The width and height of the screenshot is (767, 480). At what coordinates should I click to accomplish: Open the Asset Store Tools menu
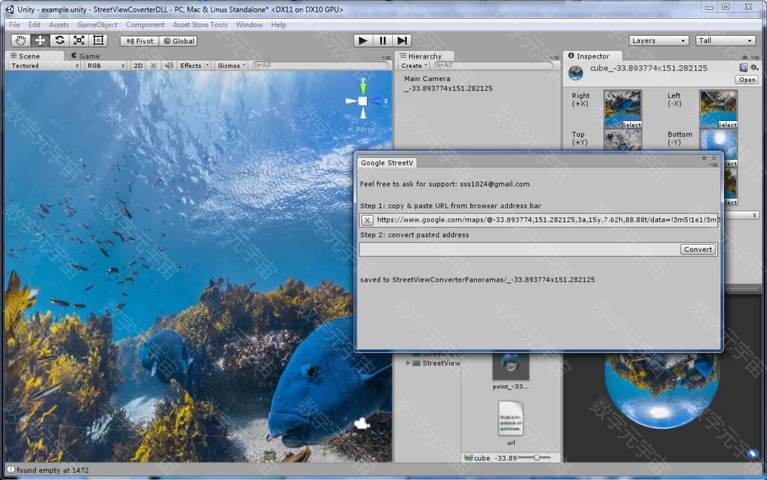[200, 24]
